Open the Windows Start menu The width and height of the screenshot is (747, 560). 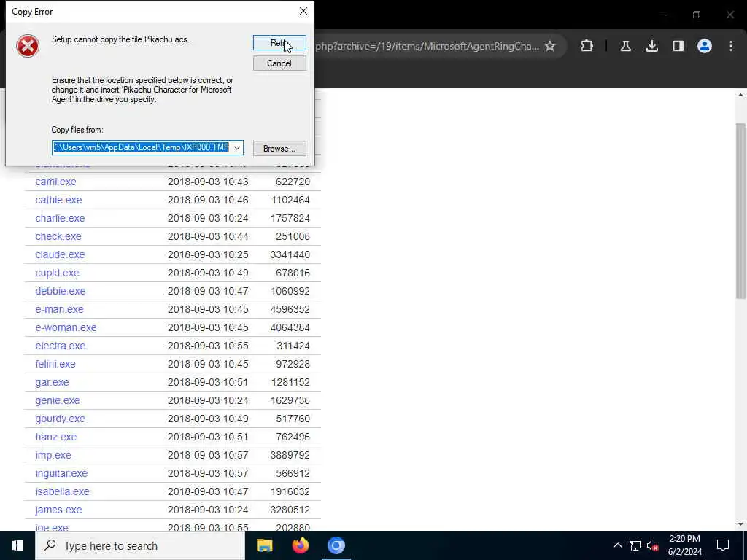[18, 545]
